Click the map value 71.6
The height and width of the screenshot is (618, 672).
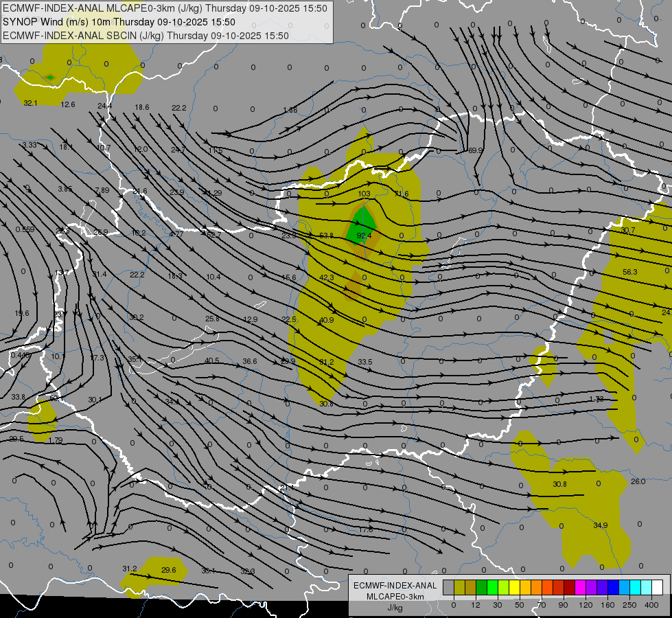[402, 194]
